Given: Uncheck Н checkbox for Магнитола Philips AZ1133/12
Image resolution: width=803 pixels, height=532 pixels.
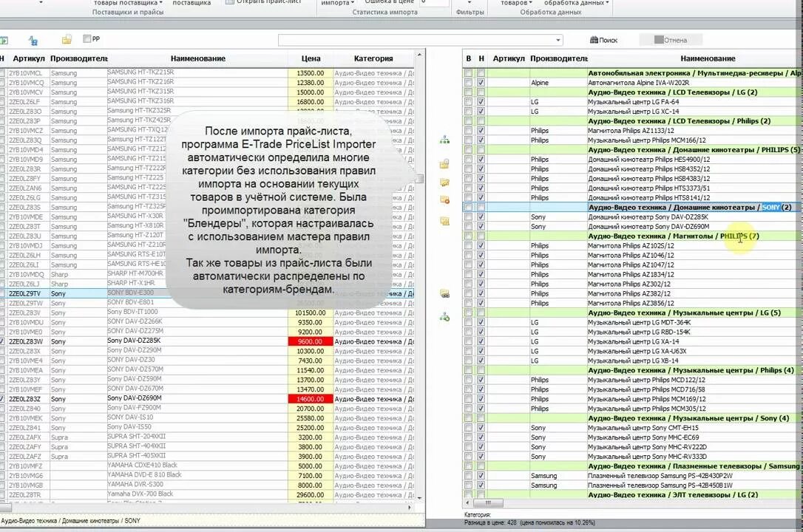Looking at the screenshot, I should point(481,131).
